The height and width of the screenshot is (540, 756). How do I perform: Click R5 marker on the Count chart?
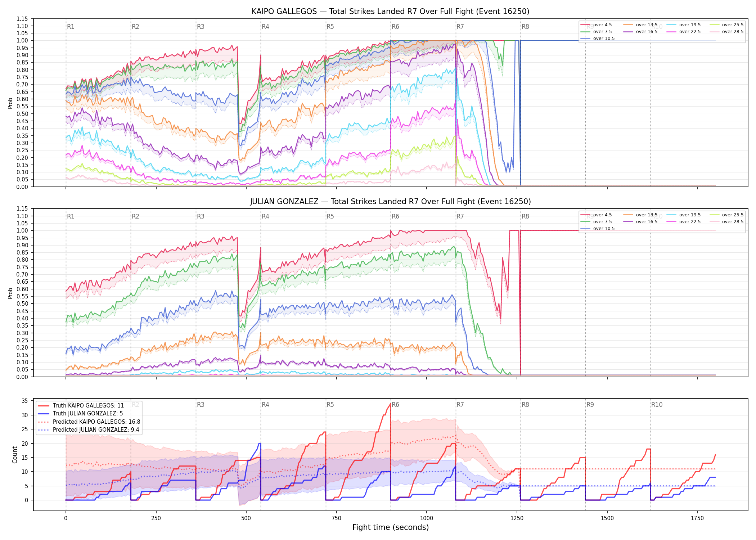click(330, 405)
